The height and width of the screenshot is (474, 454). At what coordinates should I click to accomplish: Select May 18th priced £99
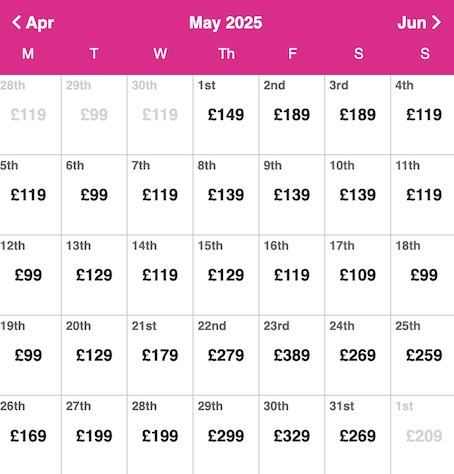pyautogui.click(x=423, y=275)
